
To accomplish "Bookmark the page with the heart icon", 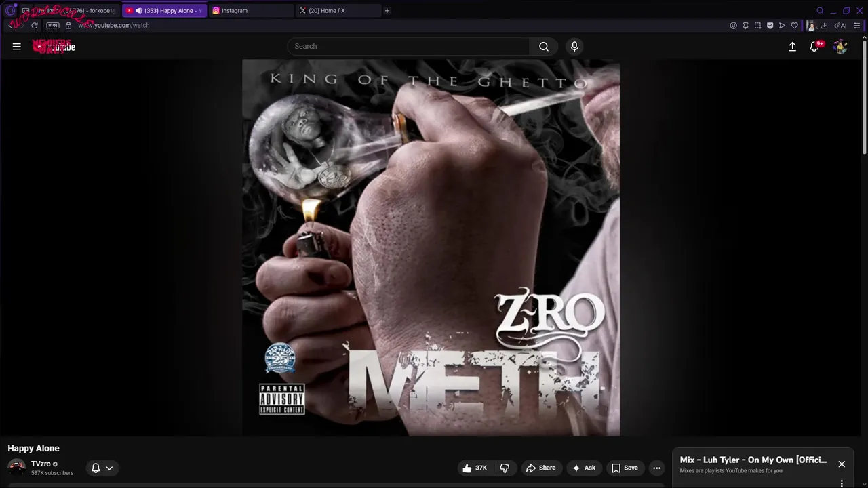I will tap(794, 26).
